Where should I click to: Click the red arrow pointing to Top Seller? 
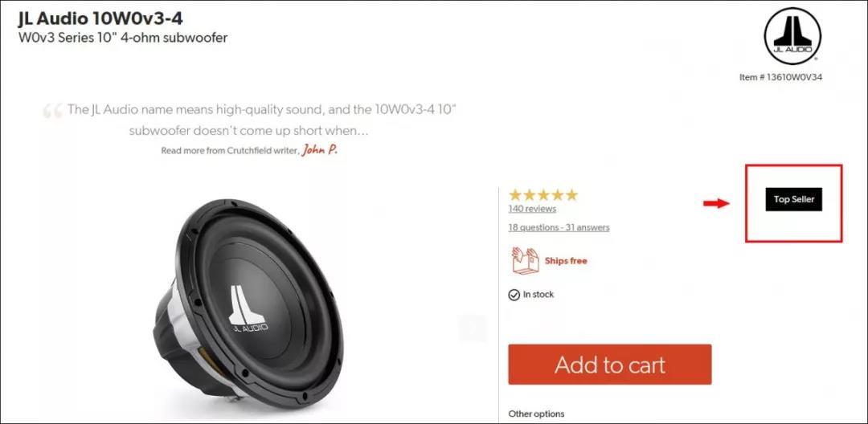716,203
